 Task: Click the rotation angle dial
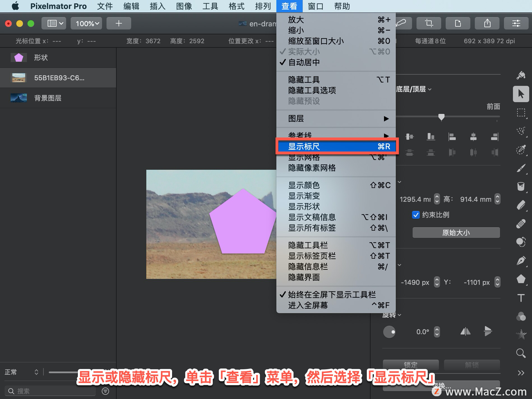pos(389,332)
